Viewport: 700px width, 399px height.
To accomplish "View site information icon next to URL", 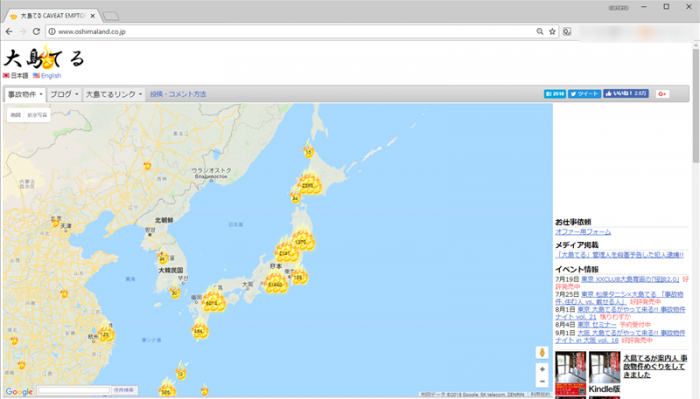I will click(52, 32).
